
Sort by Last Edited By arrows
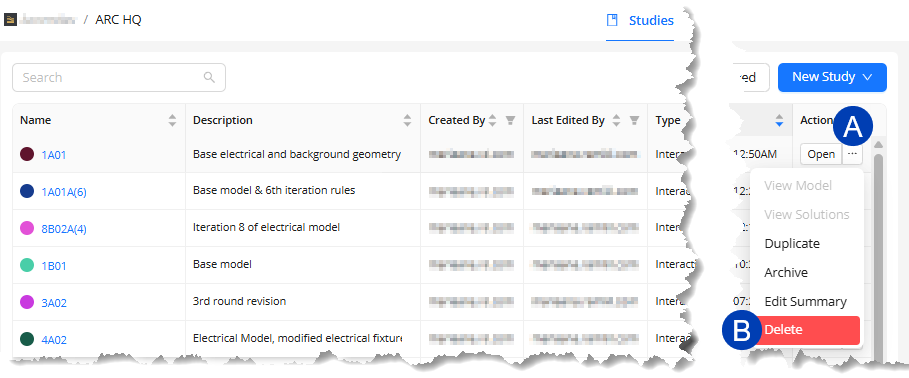point(617,121)
